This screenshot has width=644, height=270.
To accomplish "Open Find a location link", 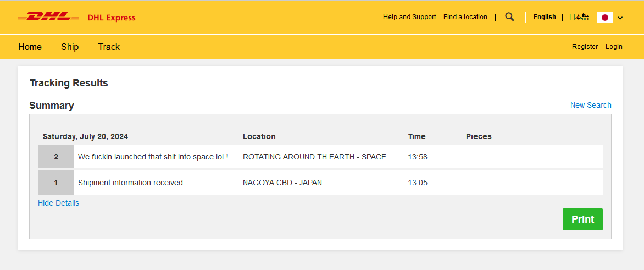I will point(465,17).
